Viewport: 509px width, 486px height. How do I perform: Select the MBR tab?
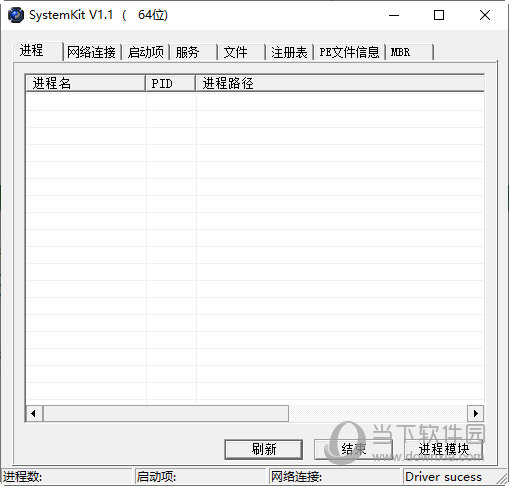[x=410, y=52]
